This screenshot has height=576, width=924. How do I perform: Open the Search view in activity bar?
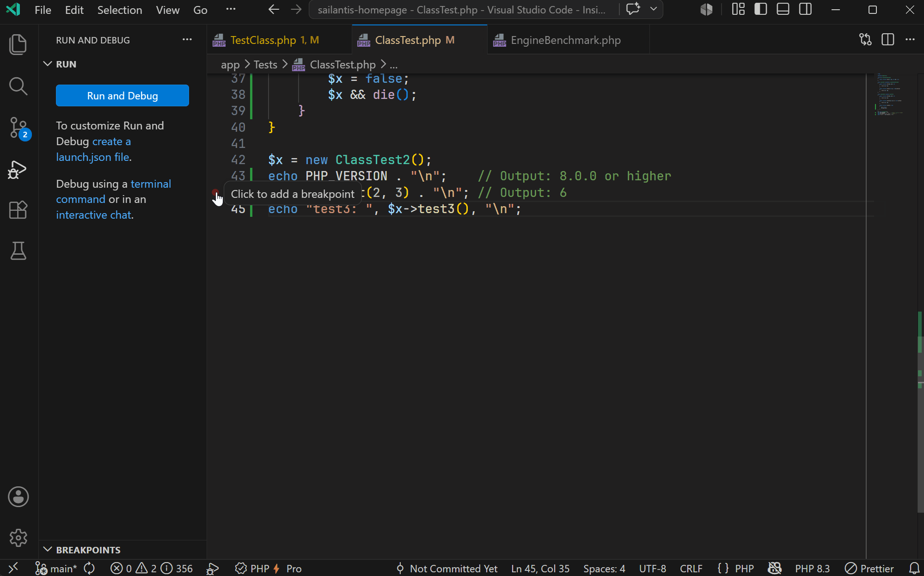click(x=18, y=86)
